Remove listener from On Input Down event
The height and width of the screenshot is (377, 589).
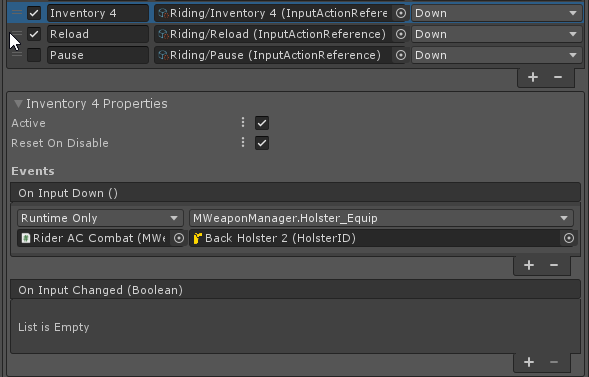(554, 265)
